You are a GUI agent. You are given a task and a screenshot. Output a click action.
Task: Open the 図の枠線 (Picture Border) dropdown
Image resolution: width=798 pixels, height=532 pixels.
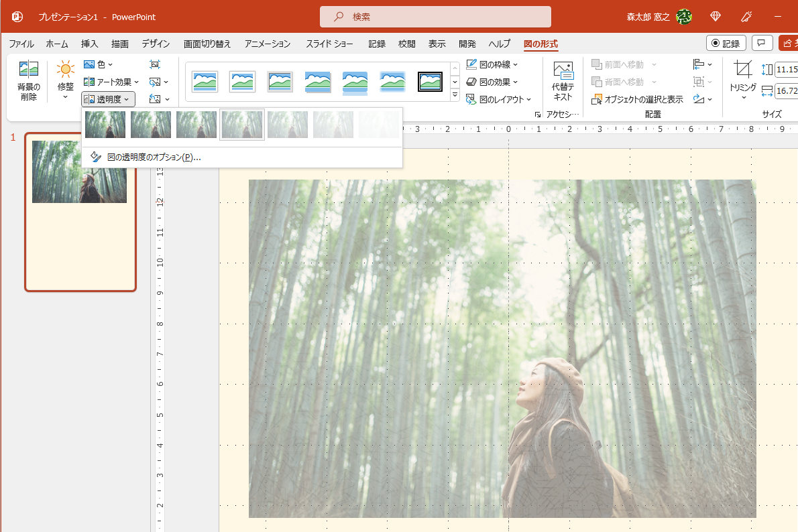click(x=492, y=64)
